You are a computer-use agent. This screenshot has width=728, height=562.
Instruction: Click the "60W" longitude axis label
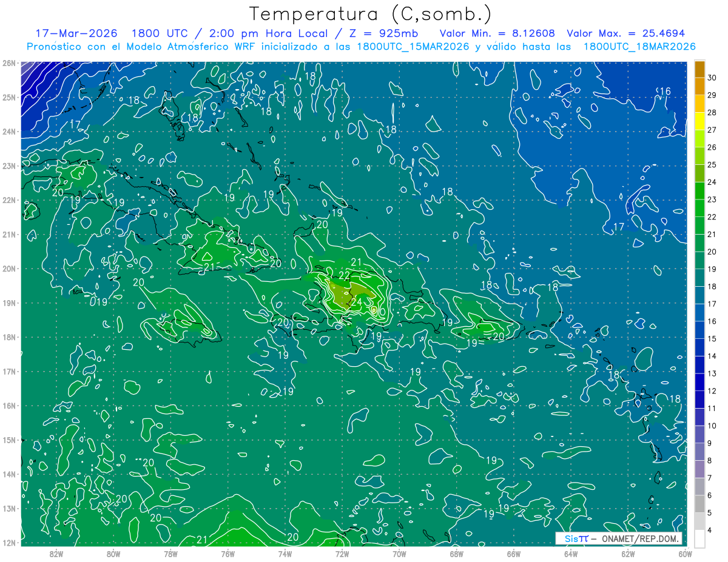coord(686,554)
